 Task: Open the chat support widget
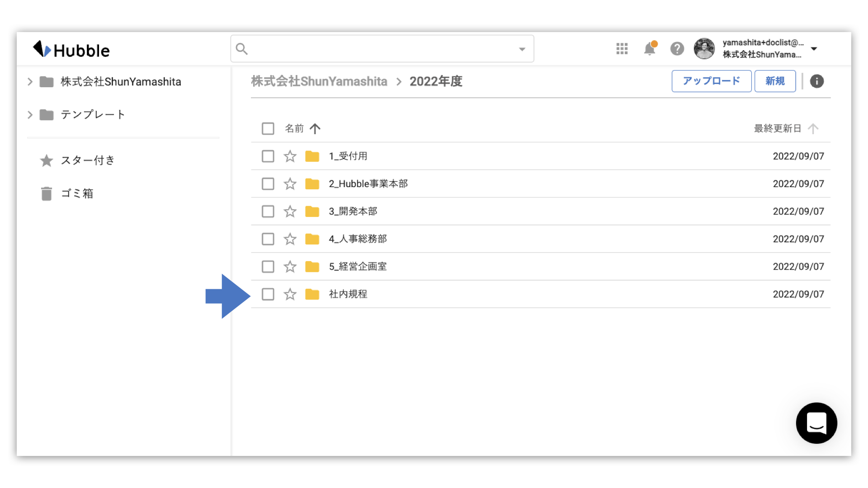coord(816,423)
